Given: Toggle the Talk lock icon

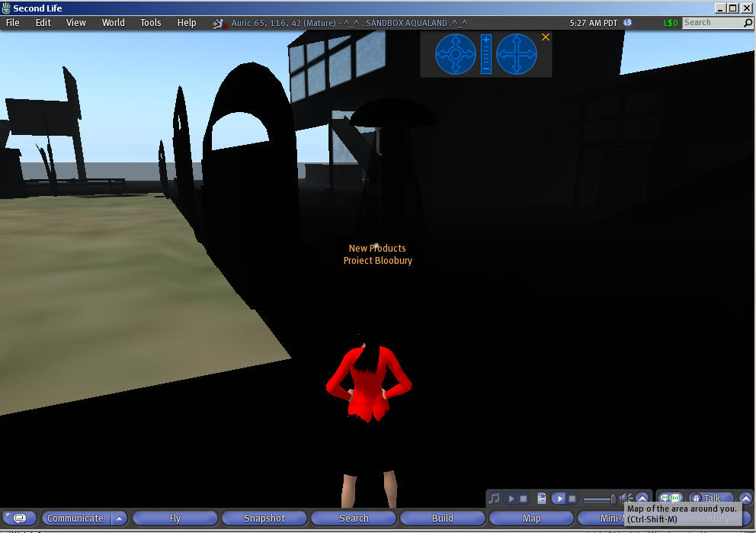Looking at the screenshot, I should pos(697,498).
